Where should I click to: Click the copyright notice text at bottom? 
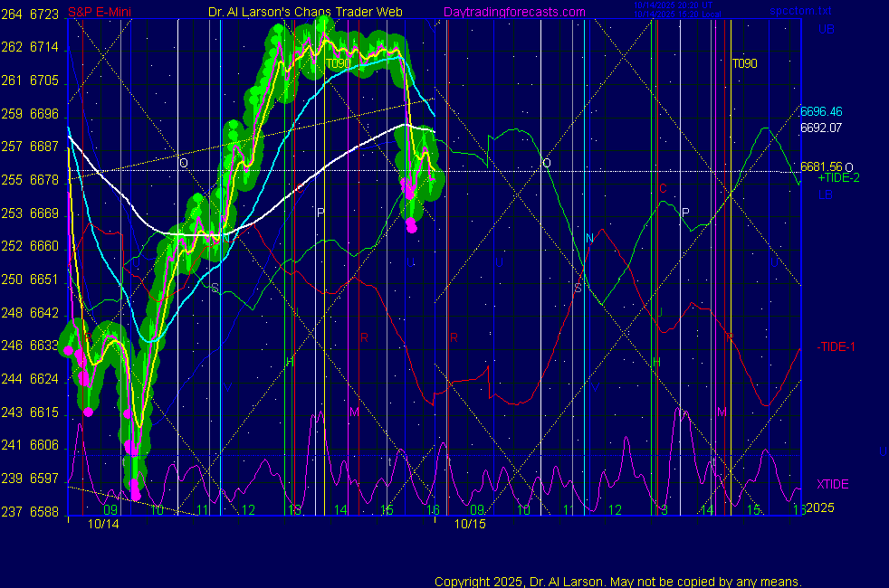click(x=617, y=582)
